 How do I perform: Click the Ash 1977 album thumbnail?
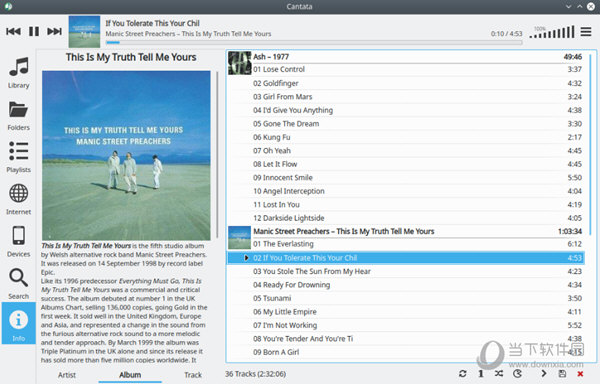tap(240, 63)
